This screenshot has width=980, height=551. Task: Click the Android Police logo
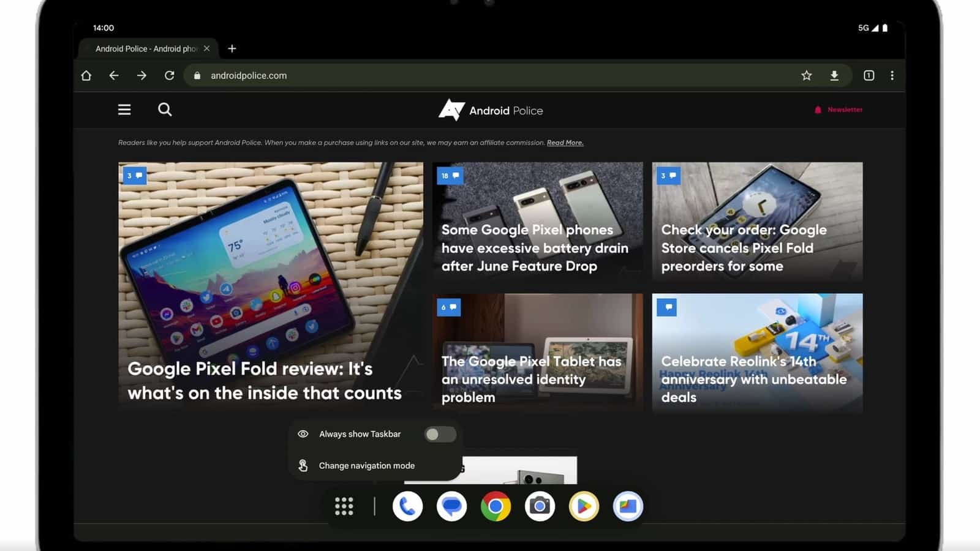tap(491, 110)
